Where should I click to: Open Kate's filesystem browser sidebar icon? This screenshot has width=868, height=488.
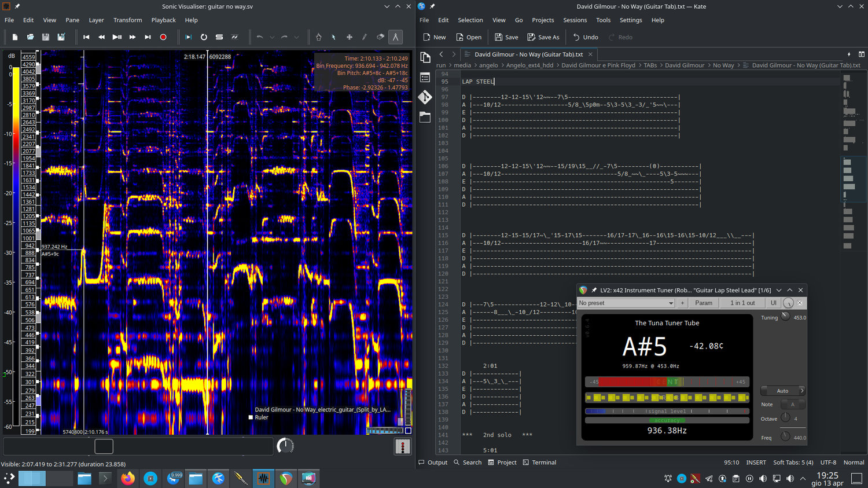[x=425, y=117]
